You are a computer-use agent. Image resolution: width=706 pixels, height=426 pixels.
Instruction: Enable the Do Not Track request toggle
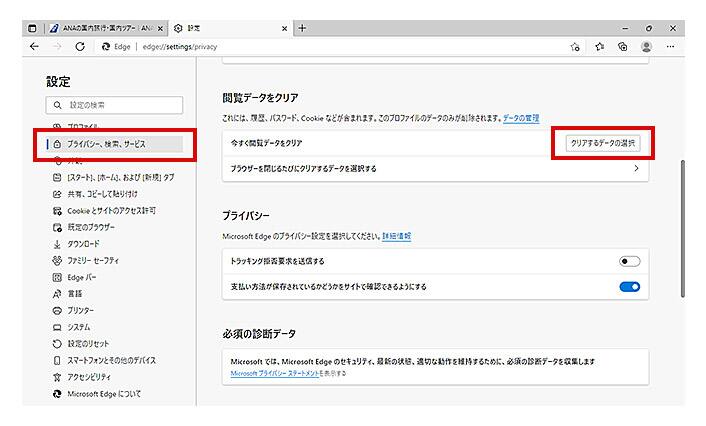point(629,261)
